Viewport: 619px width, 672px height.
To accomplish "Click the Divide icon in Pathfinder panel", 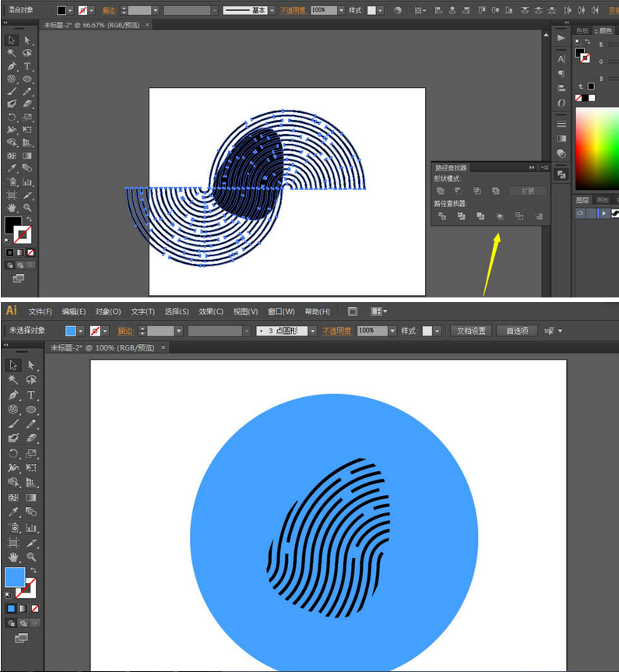I will pyautogui.click(x=441, y=216).
